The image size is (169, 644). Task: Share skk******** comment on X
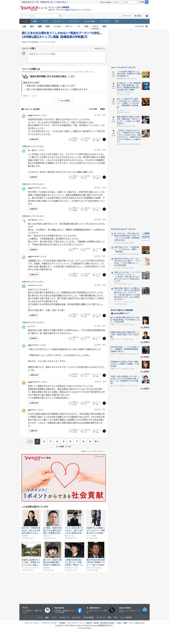pos(104,275)
